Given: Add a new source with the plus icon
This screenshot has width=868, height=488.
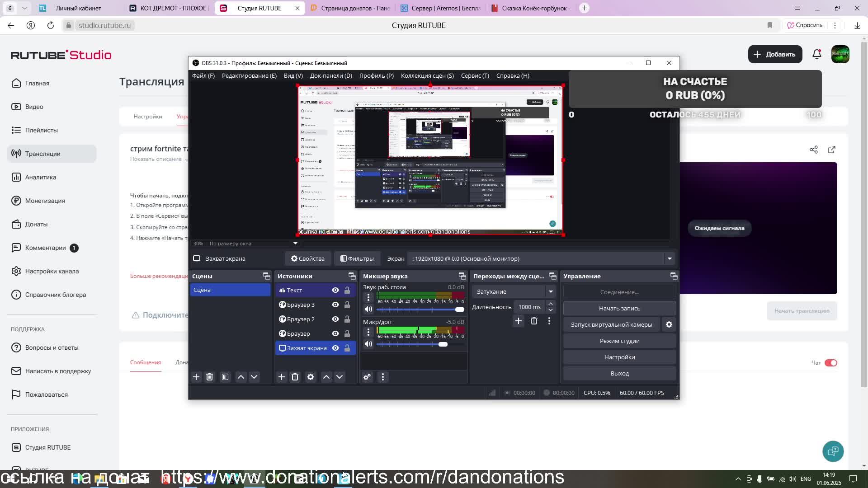Looking at the screenshot, I should (x=281, y=377).
